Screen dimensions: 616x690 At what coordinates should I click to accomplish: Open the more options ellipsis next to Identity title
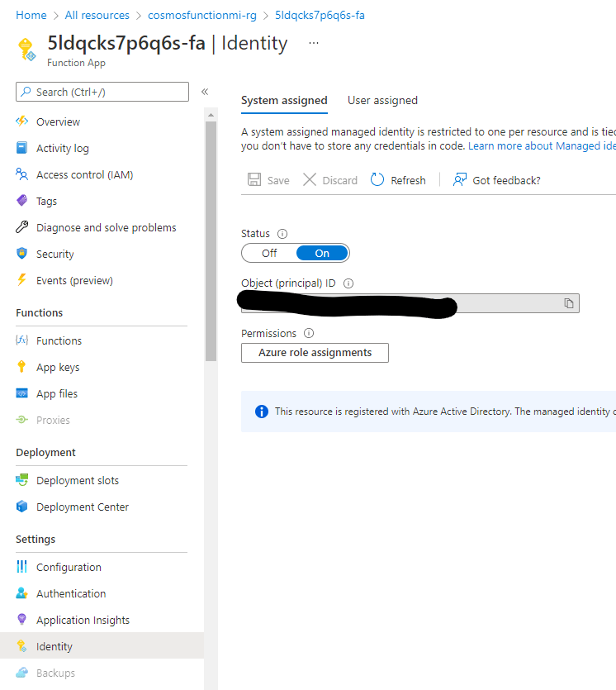(314, 43)
